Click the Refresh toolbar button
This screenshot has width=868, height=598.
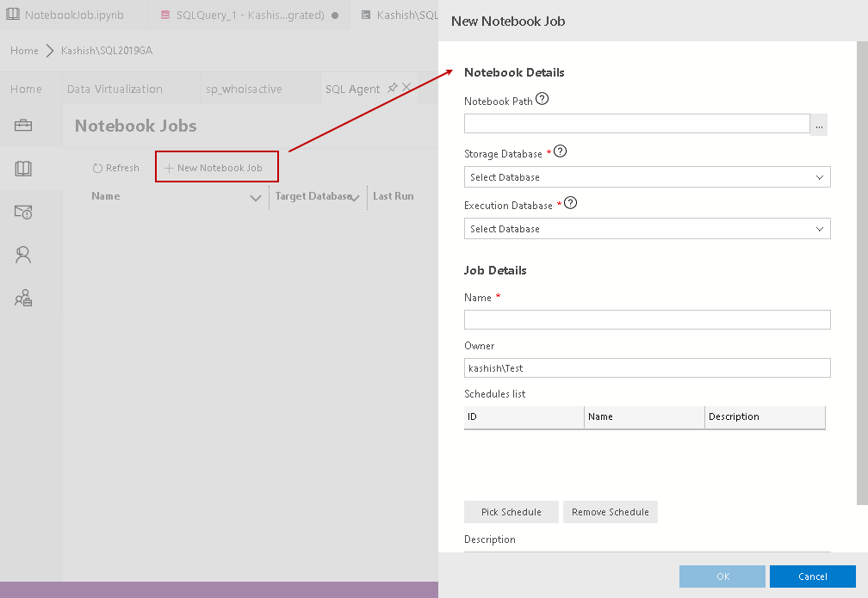tap(115, 168)
